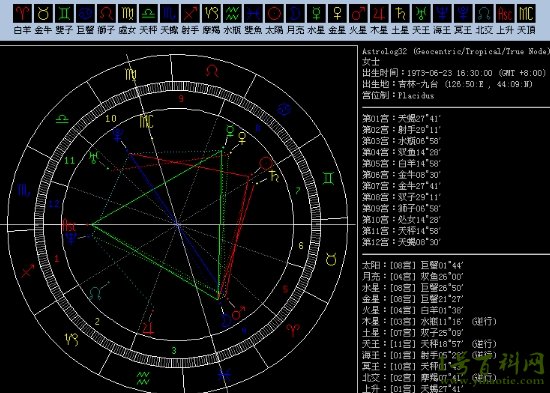Select the Saturn (土星) legend icon

[x=400, y=13]
